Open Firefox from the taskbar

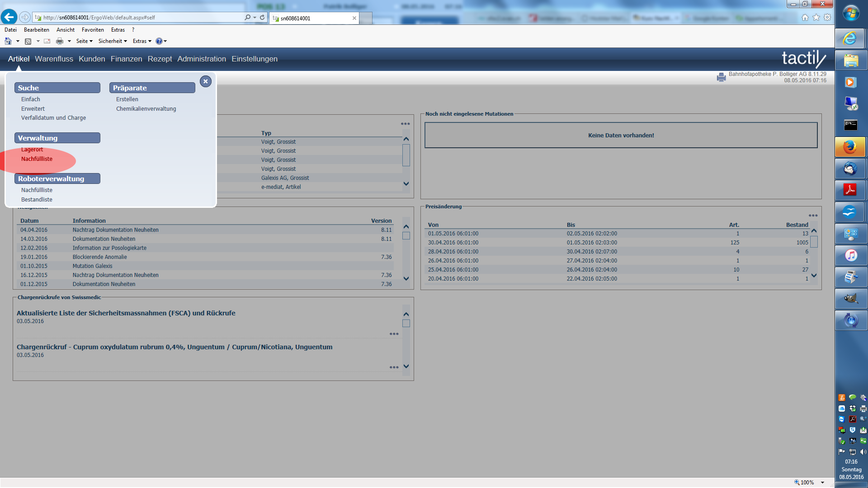850,147
